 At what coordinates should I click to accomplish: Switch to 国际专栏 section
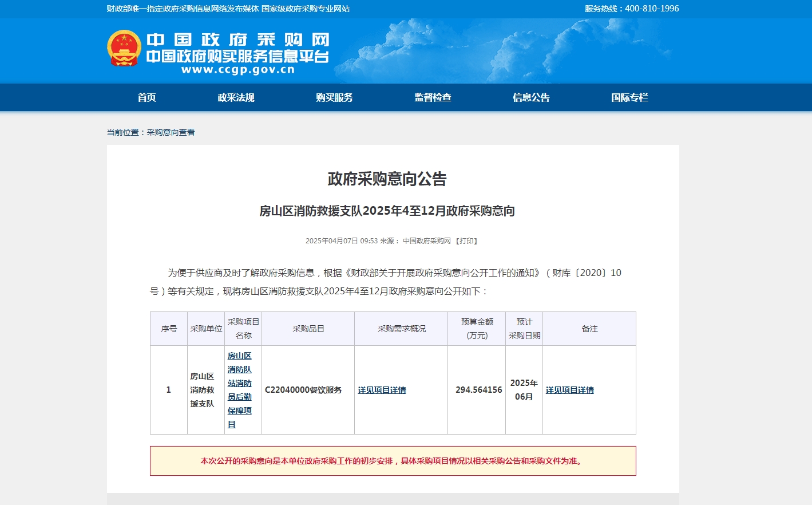coord(629,97)
